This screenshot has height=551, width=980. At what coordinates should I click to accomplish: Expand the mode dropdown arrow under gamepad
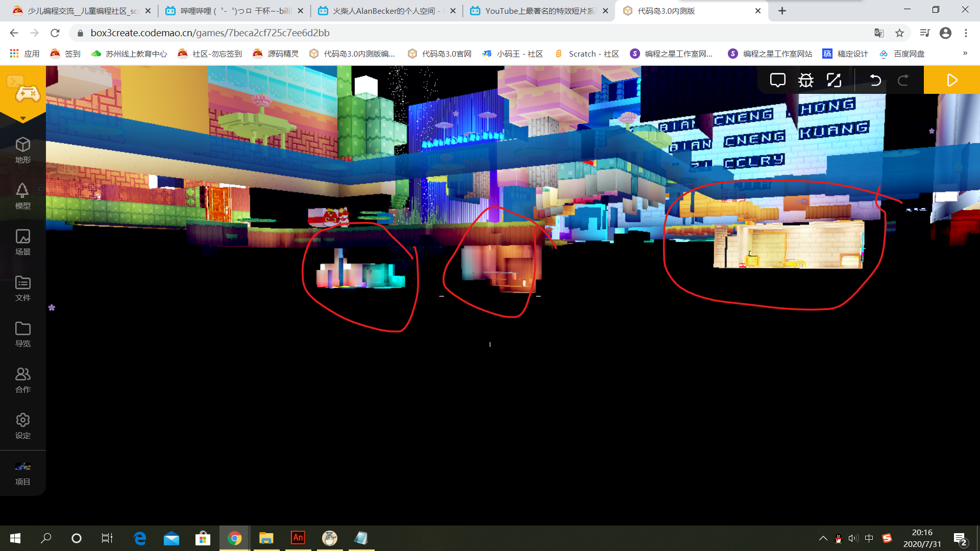tap(23, 118)
